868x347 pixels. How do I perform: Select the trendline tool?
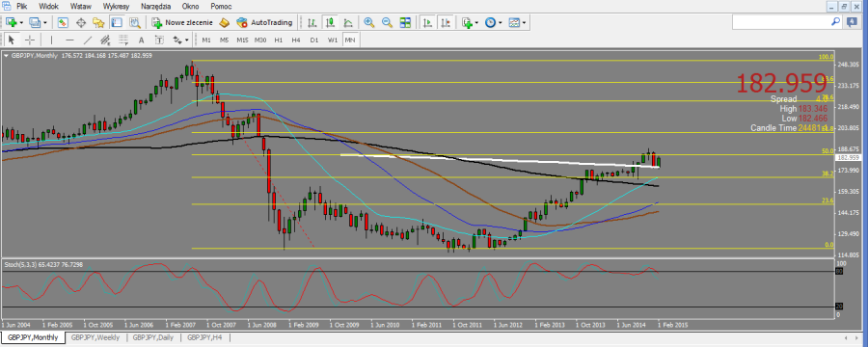(x=88, y=40)
